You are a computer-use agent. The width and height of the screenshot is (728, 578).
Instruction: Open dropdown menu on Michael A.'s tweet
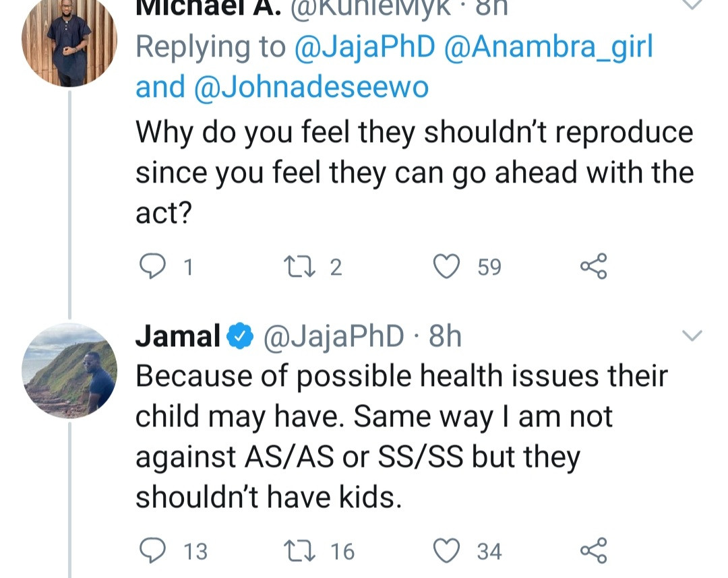[693, 5]
